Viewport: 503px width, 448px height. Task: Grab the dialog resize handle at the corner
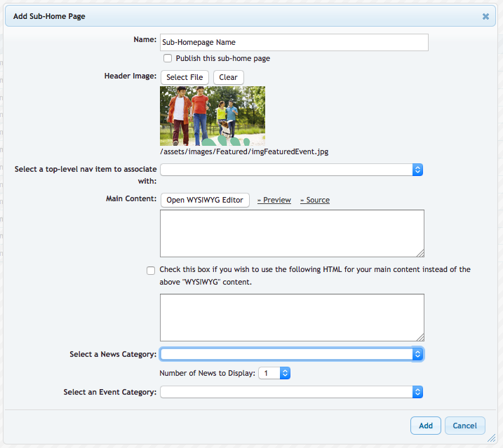(491, 437)
